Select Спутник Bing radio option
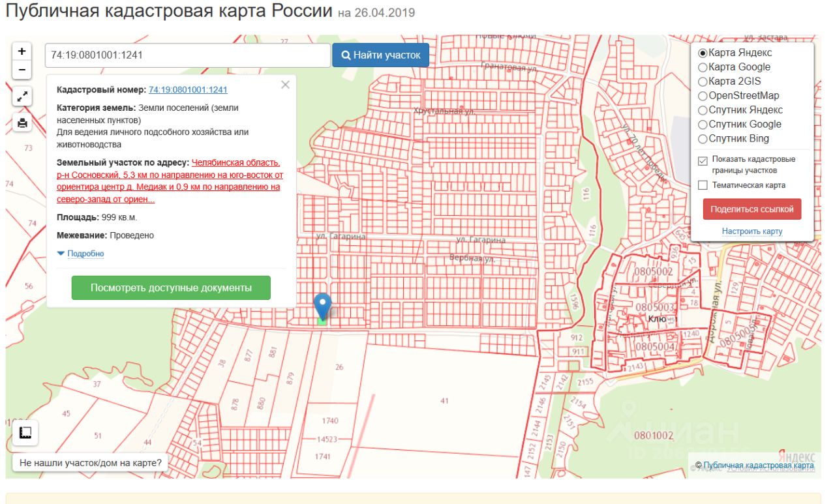Viewport: 835px width, 504px height. point(703,139)
